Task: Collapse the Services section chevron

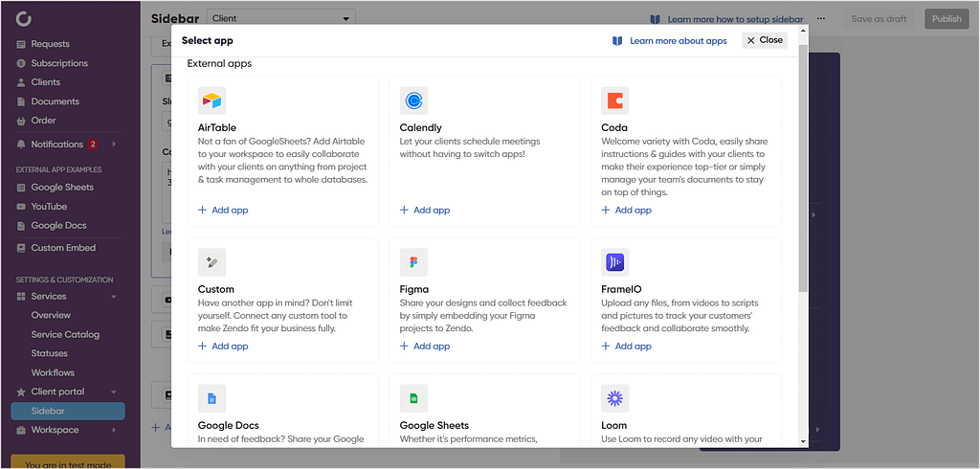Action: 114,297
